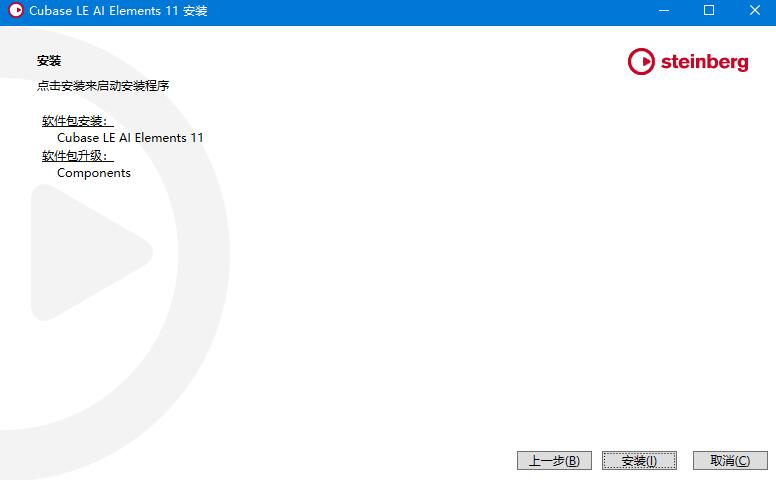The image size is (776, 480).
Task: Click the Cubase installer icon in title bar
Action: pyautogui.click(x=15, y=11)
